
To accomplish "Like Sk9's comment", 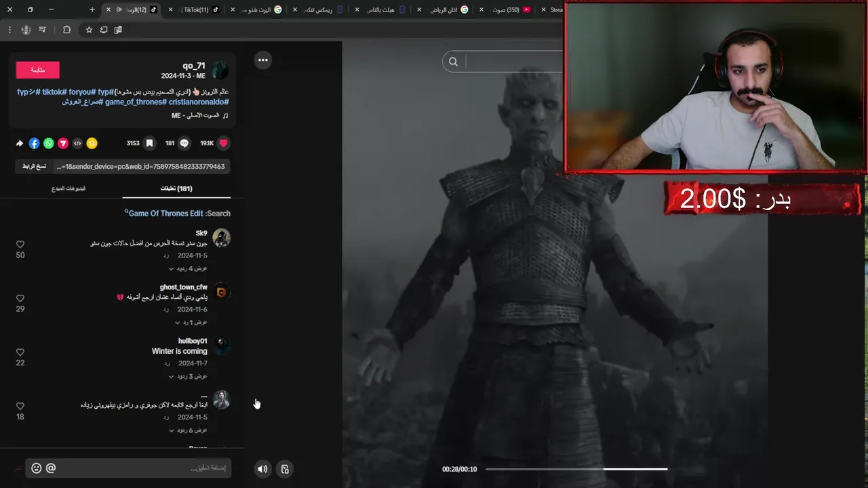I will pos(20,244).
